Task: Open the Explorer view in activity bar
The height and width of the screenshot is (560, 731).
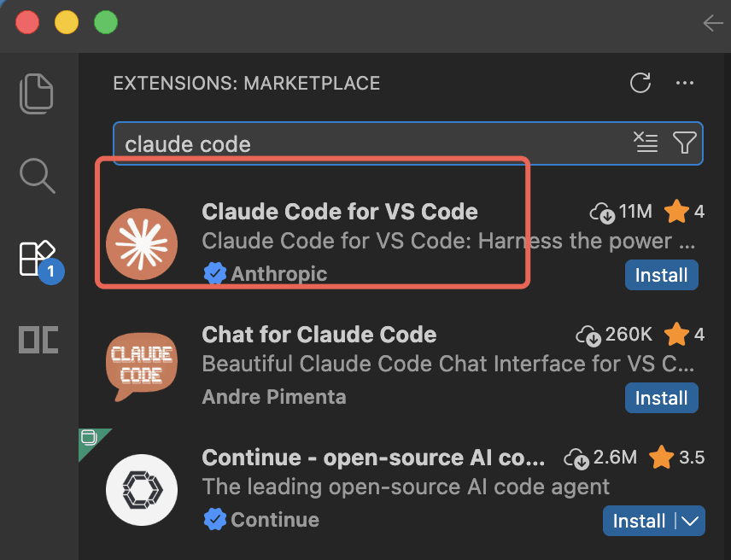Action: tap(37, 93)
